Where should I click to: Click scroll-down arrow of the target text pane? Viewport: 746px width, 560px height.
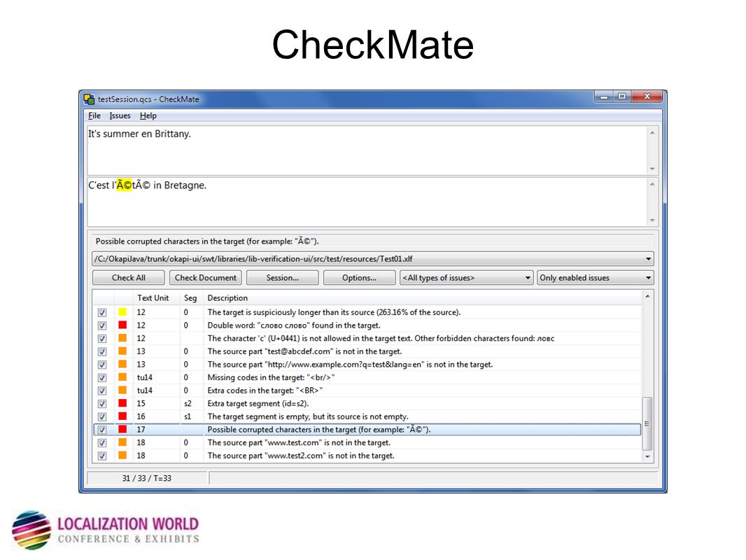(652, 220)
